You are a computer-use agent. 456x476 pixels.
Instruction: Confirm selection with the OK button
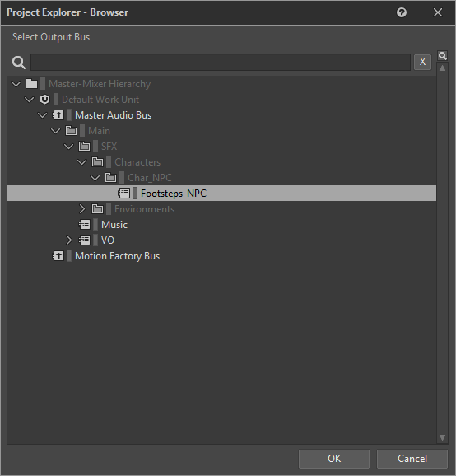click(x=334, y=459)
